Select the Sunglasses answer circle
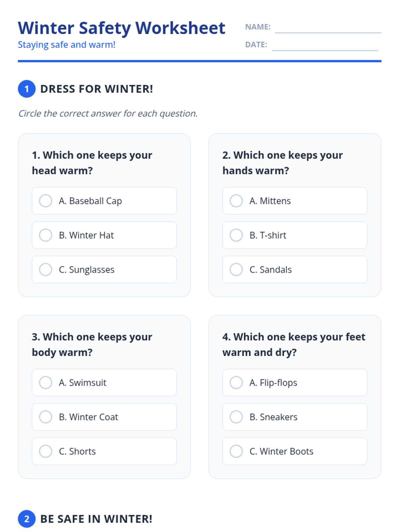Screen dimensions: 399x532 (46, 269)
